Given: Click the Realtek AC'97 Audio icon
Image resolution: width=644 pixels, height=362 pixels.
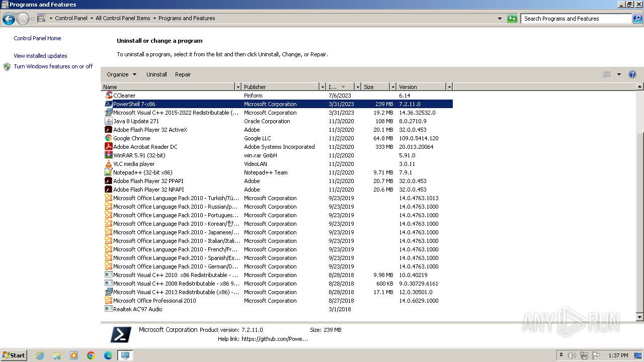Looking at the screenshot, I should point(109,309).
